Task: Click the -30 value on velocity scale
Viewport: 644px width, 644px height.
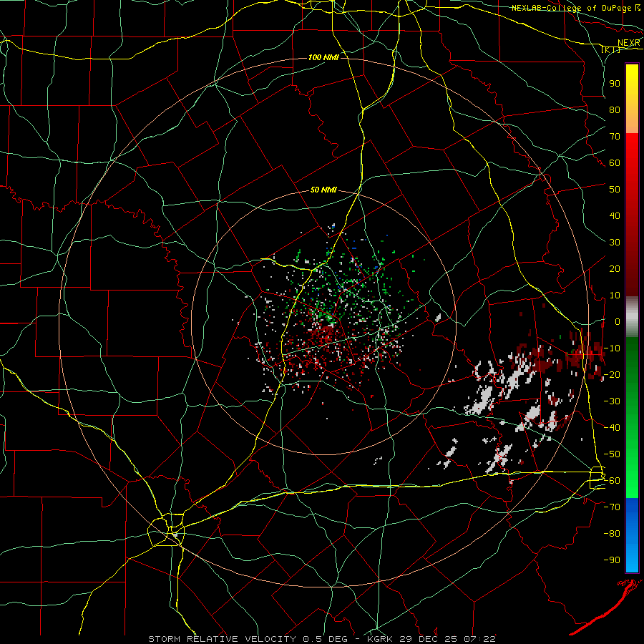Action: (613, 401)
